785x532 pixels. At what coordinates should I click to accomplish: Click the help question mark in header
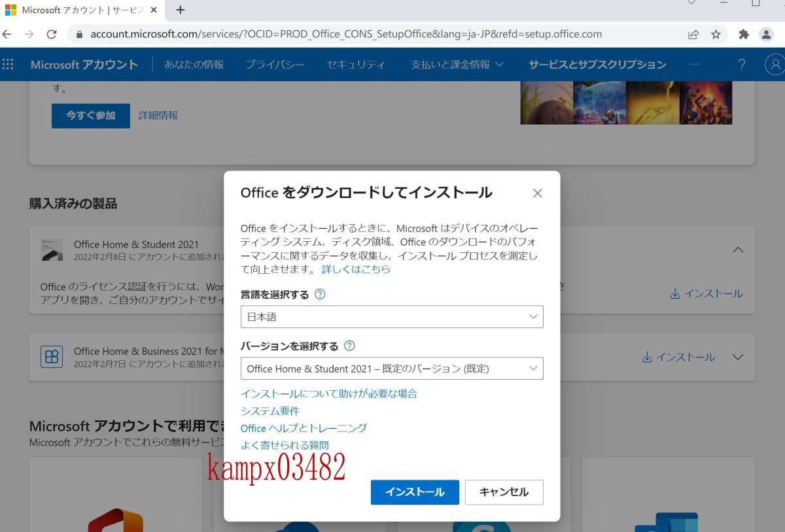tap(742, 64)
